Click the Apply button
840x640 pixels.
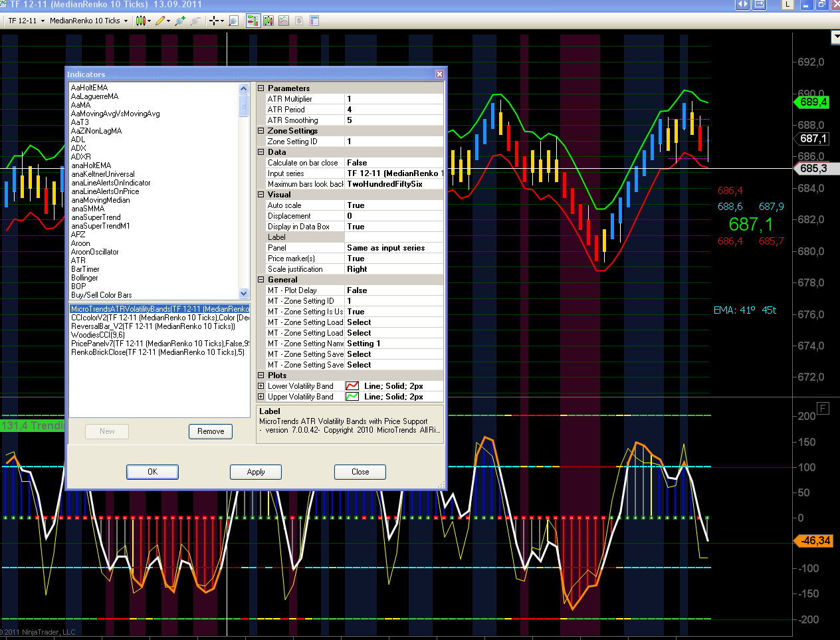click(x=256, y=472)
